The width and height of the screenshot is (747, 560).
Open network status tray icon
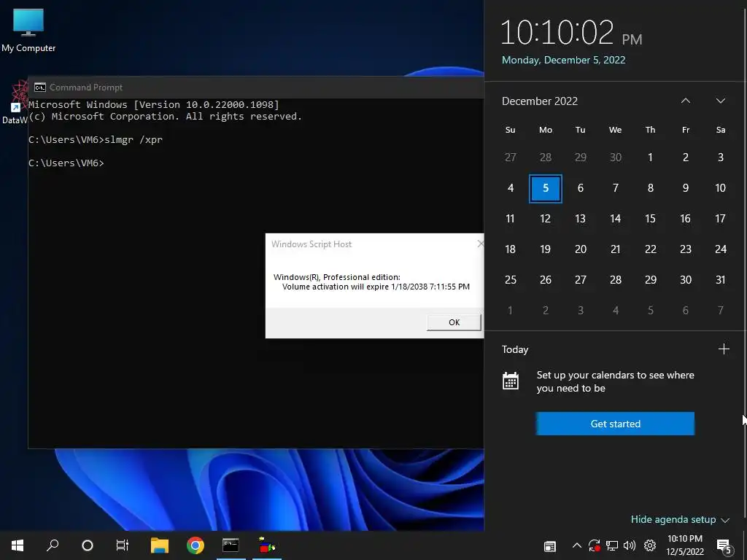612,545
